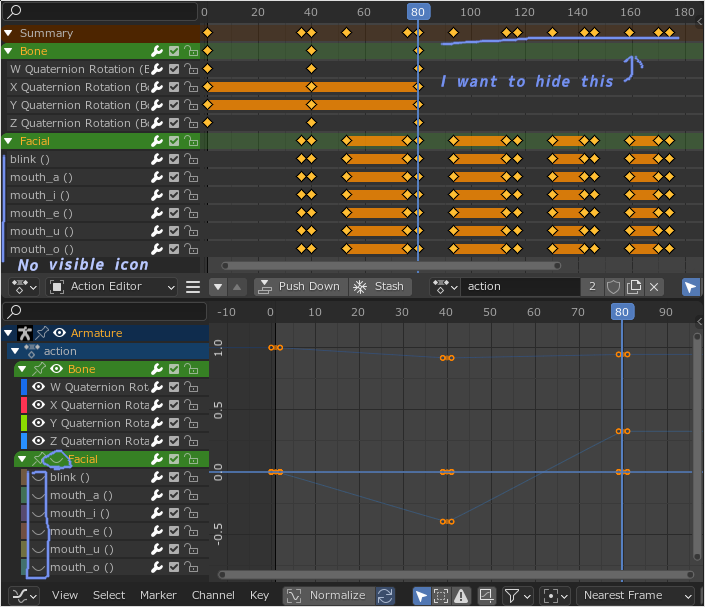Uncheck mute checkbox for blink in Dope Sheet
Screen dimensions: 705x607
pos(174,159)
